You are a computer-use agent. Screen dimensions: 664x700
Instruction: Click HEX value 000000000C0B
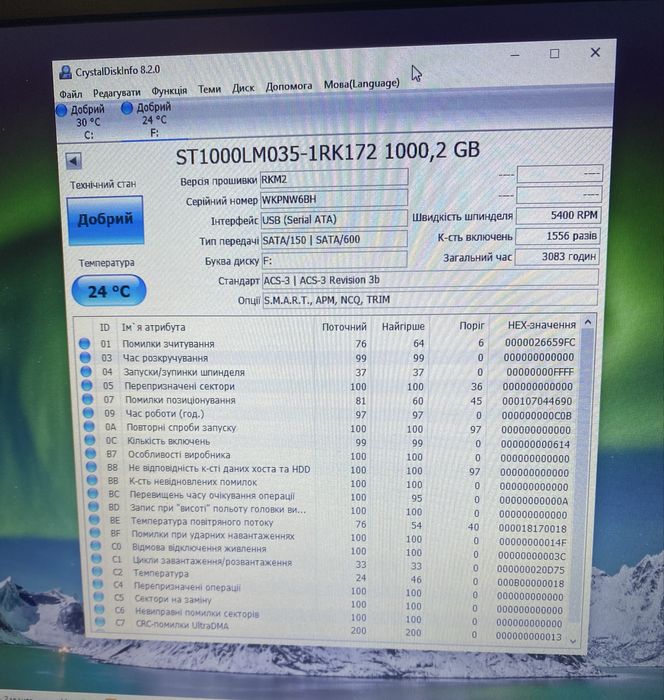pos(537,416)
